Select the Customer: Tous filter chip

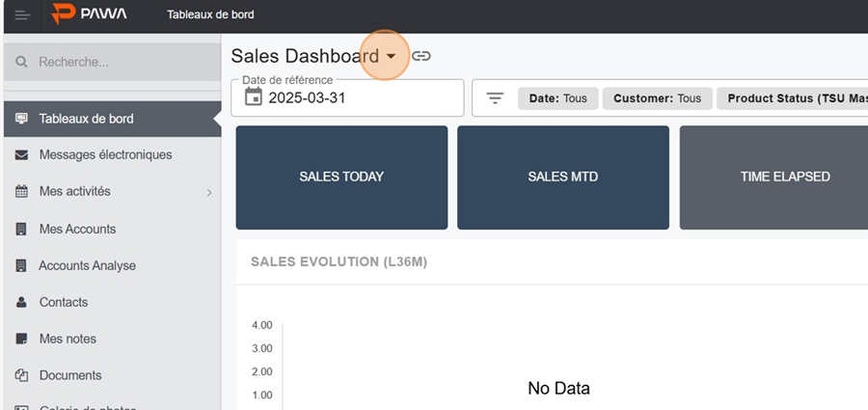pos(658,98)
